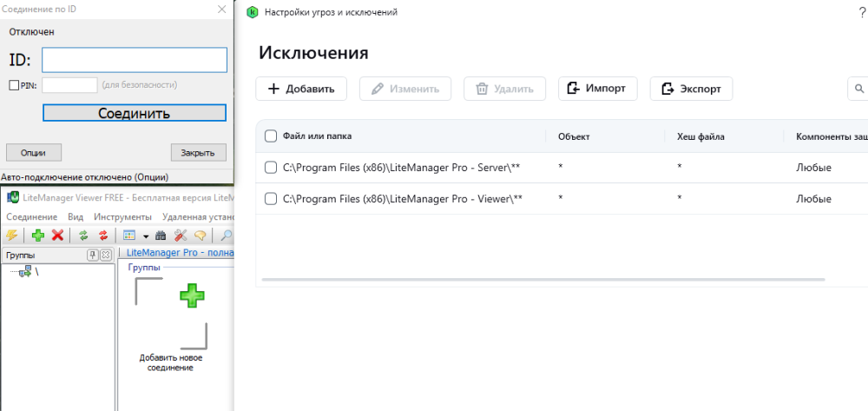Click the green arrows refresh icon

83,235
